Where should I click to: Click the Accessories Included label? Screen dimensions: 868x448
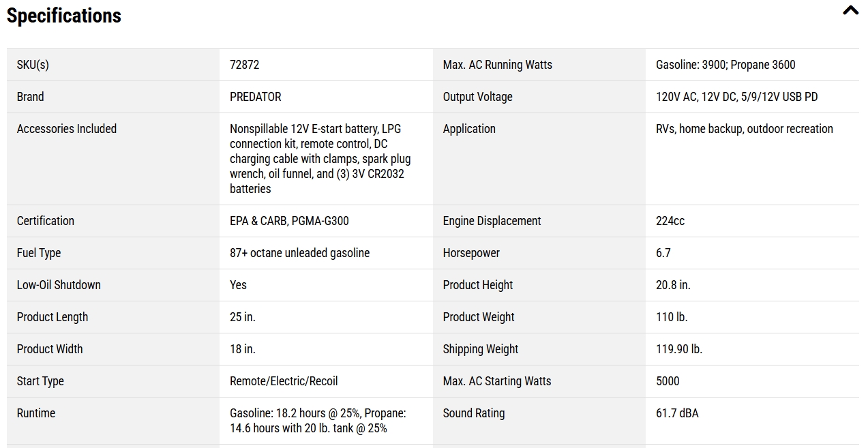[67, 129]
